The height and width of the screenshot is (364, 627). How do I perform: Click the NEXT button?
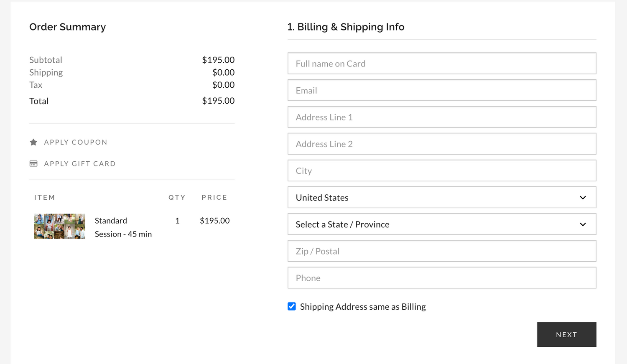click(x=566, y=334)
